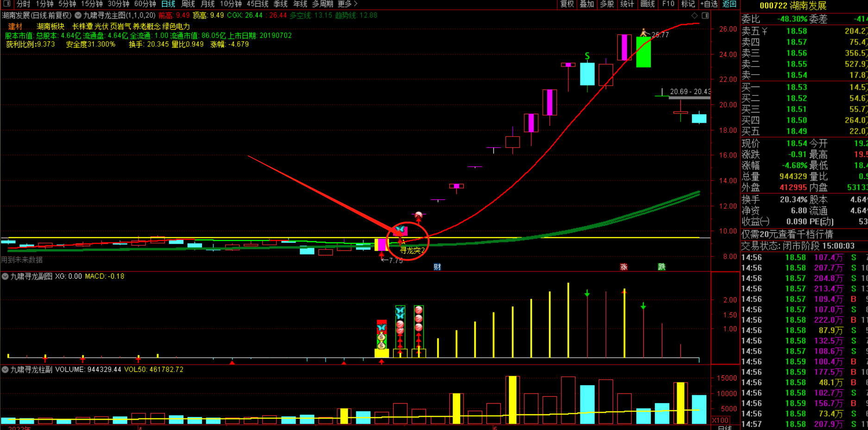Image resolution: width=868 pixels, height=430 pixels.
Task: Click the 财 marker icon below the chart
Action: point(437,267)
